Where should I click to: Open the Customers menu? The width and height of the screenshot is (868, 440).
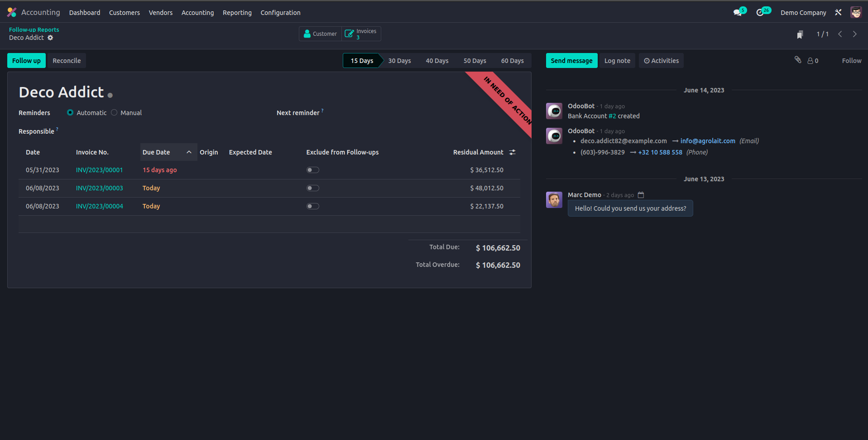pos(125,13)
